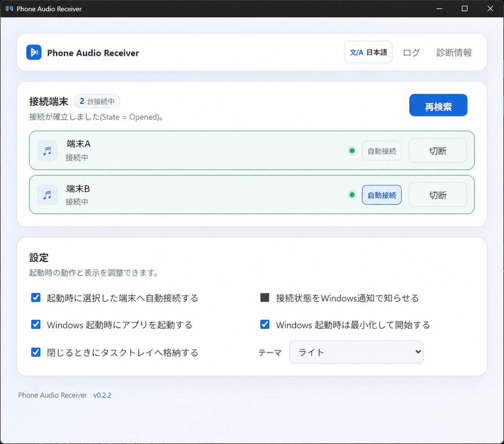Click the 接続端末 heading

coord(49,101)
